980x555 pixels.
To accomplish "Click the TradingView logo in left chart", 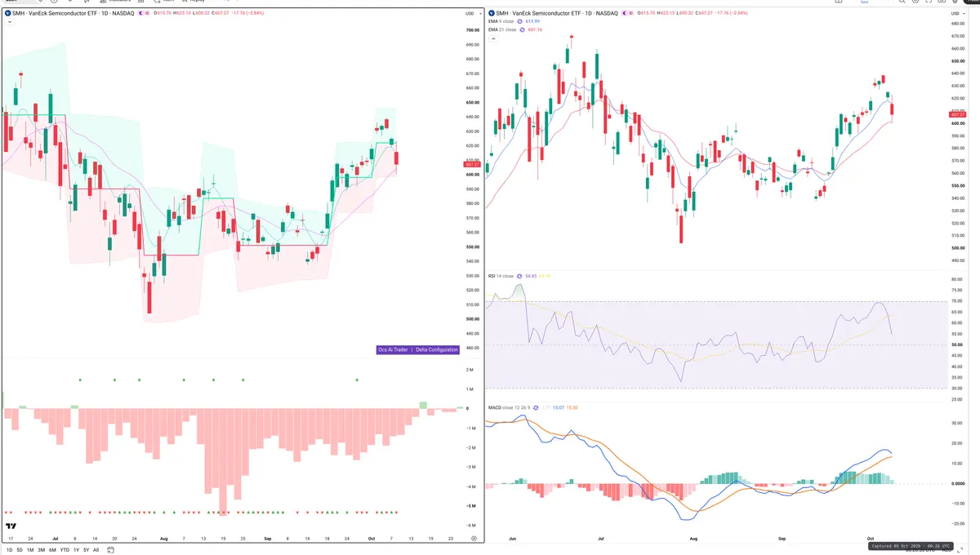I will 11,526.
